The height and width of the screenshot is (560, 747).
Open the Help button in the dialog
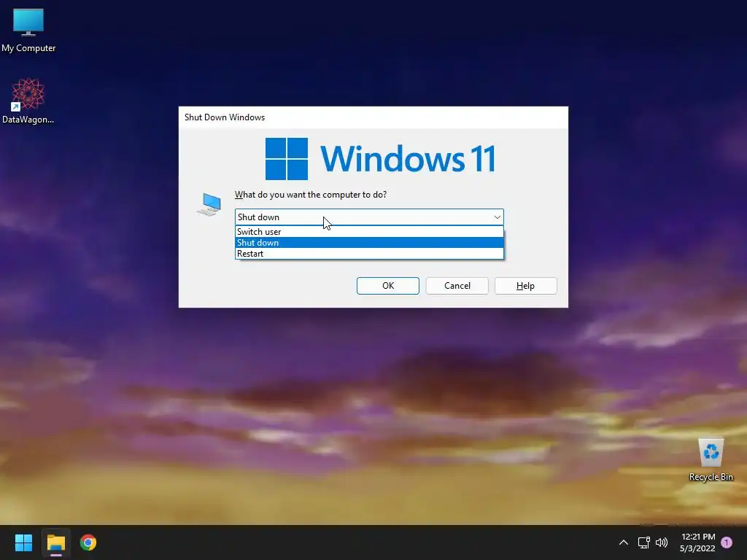pyautogui.click(x=525, y=286)
